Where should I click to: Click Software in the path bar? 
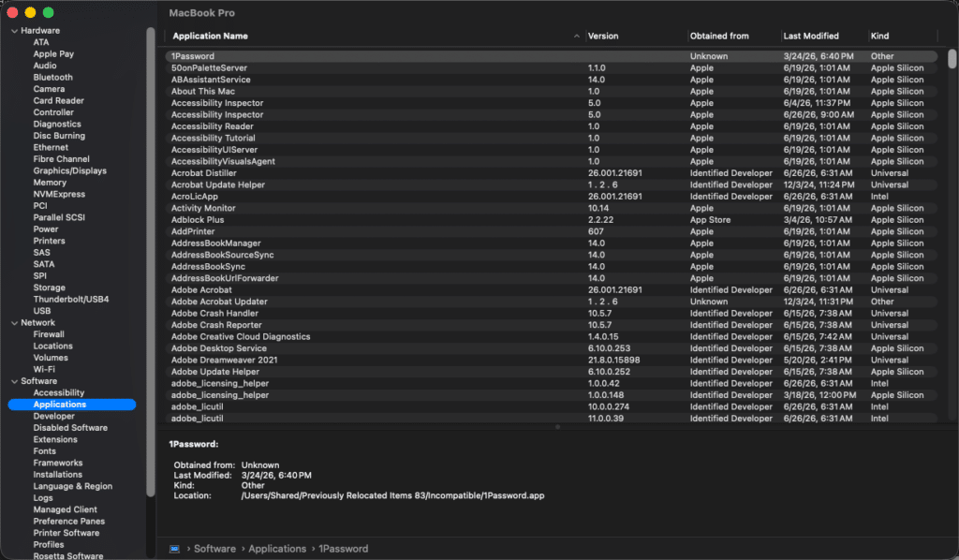pyautogui.click(x=214, y=549)
